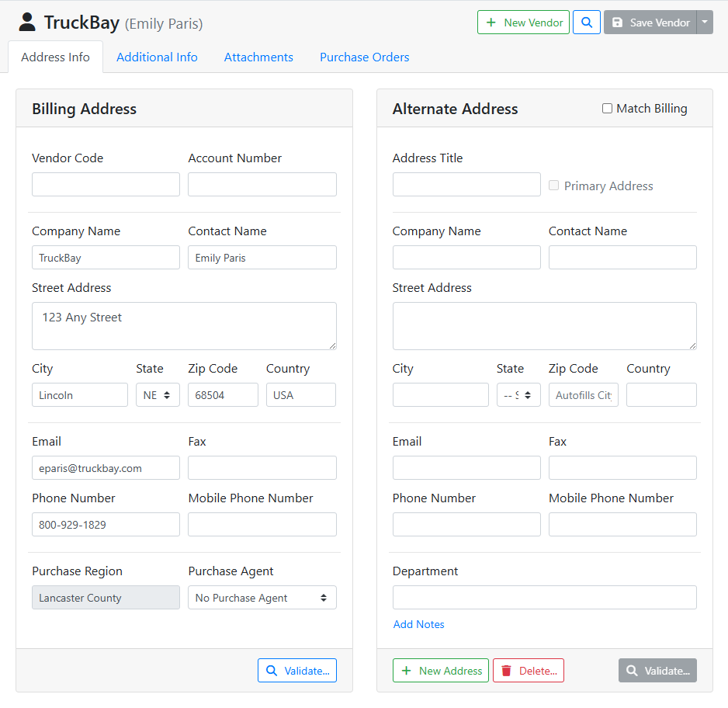Click the Save Vendor floppy disk button
The height and width of the screenshot is (708, 728).
coord(650,23)
